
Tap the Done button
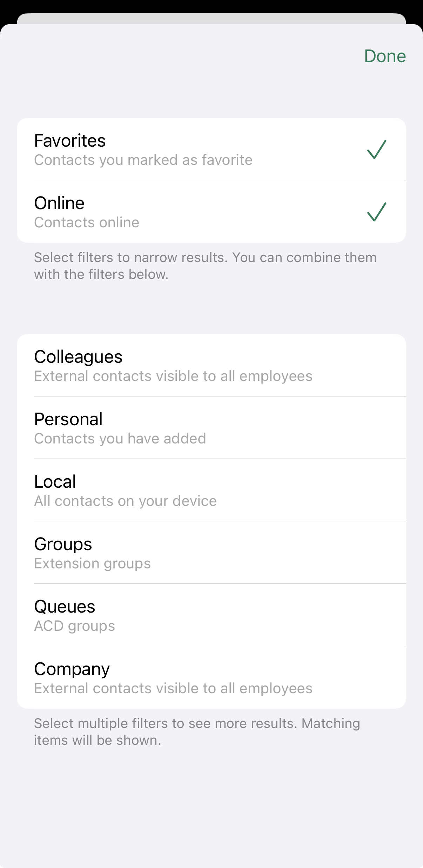(385, 56)
